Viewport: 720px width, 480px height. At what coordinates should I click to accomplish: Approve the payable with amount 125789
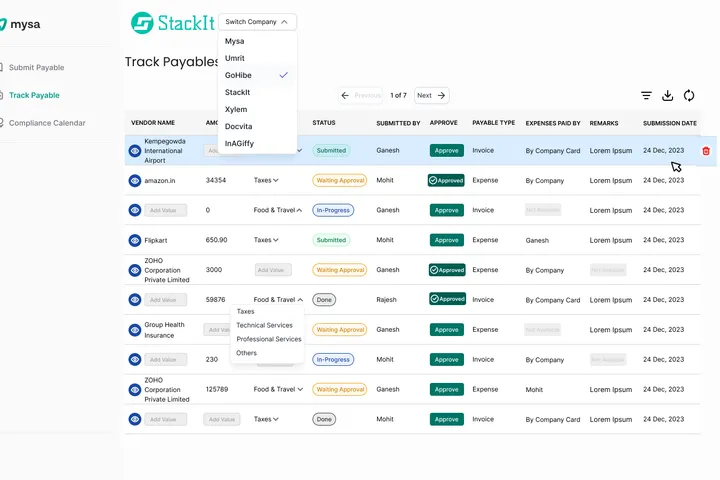[x=446, y=390]
